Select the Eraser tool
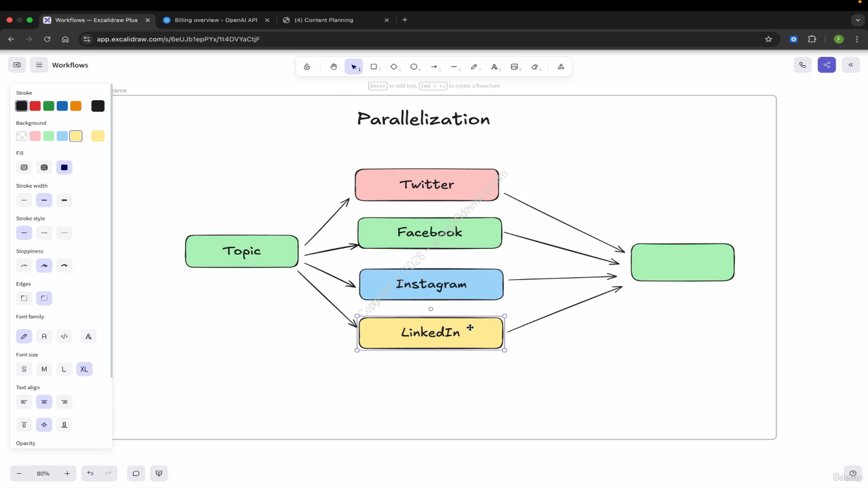The height and width of the screenshot is (488, 868). point(535,66)
